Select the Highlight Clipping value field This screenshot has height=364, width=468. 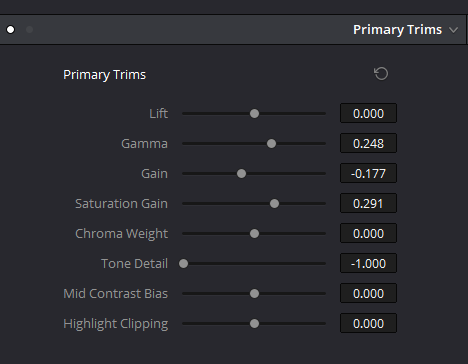368,323
